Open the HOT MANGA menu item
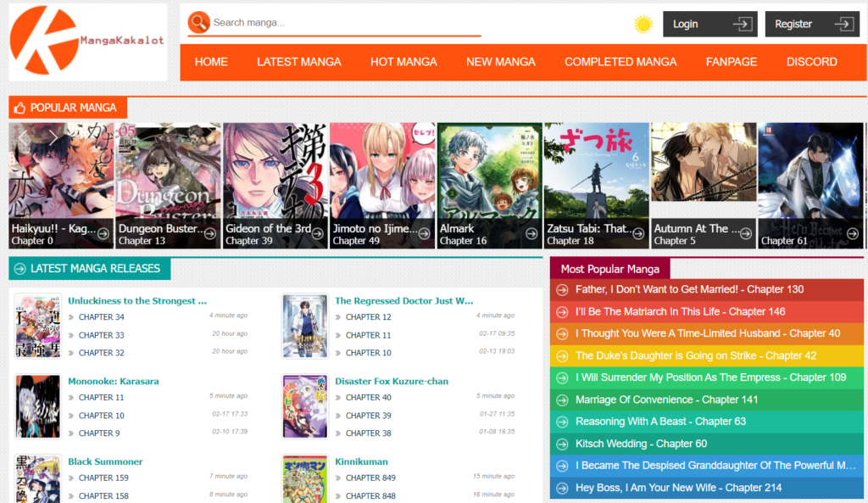Image resolution: width=868 pixels, height=503 pixels. click(x=403, y=62)
